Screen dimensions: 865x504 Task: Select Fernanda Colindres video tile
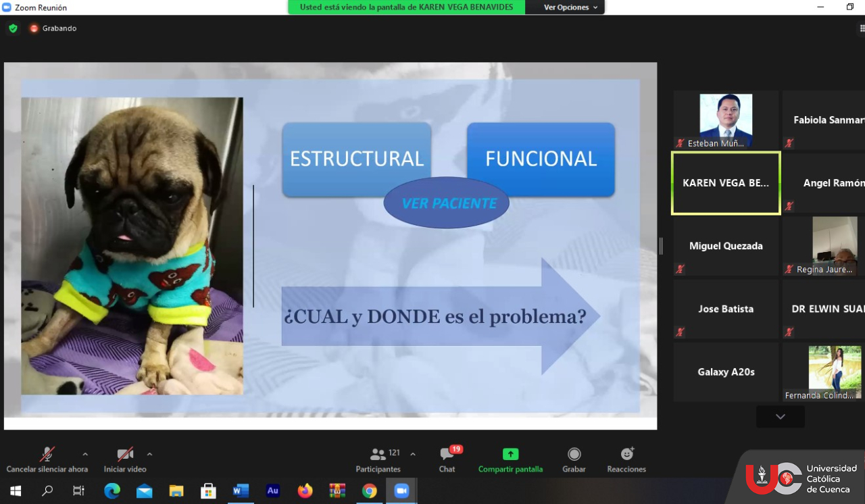click(x=824, y=372)
